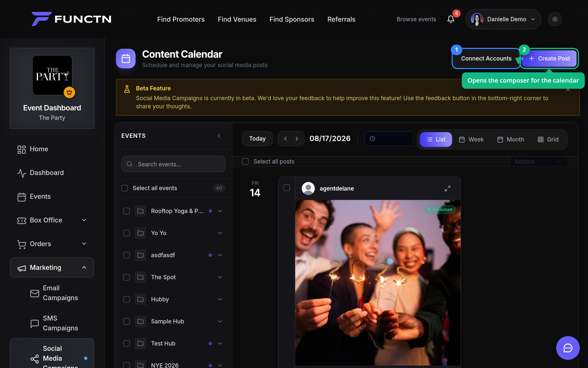Click the clock time field

[388, 138]
